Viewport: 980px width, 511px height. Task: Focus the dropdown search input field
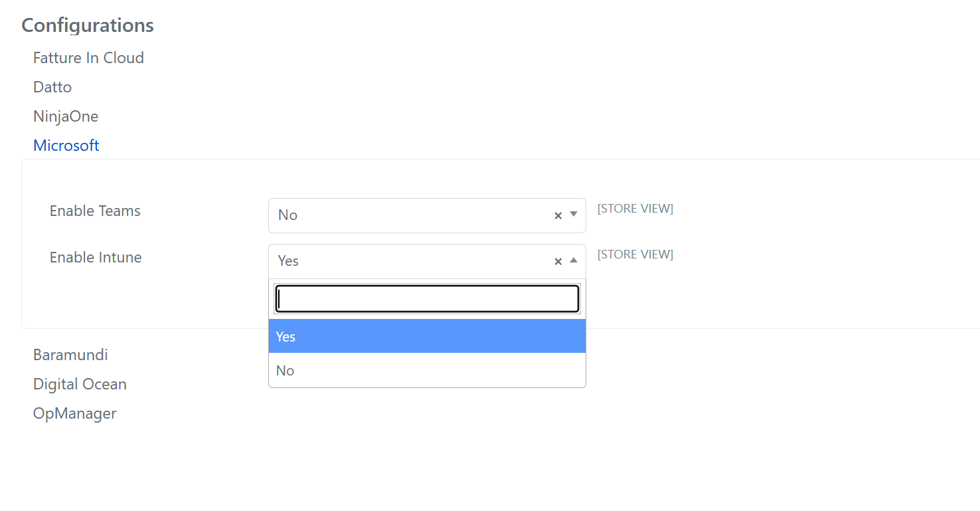point(427,299)
